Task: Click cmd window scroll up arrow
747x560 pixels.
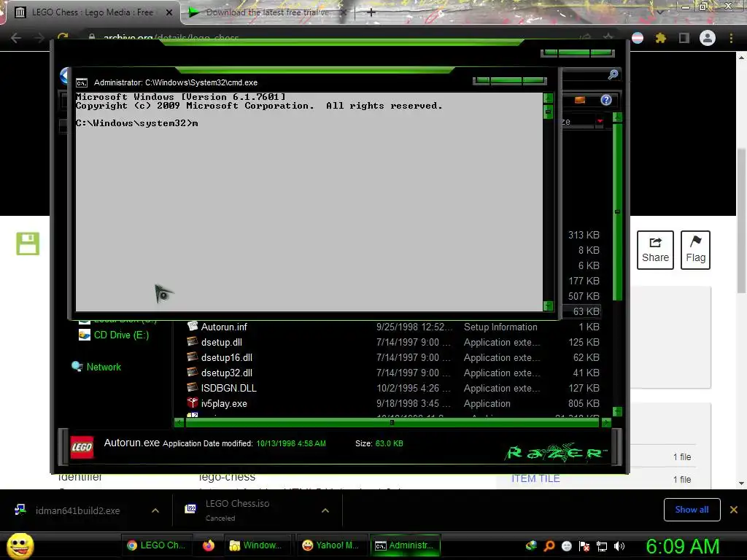Action: click(549, 98)
